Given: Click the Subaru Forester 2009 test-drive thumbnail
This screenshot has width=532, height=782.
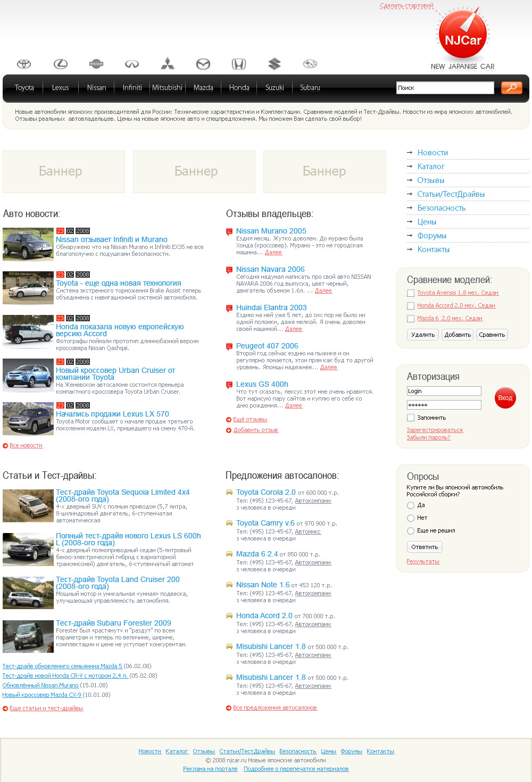Looking at the screenshot, I should click(x=28, y=636).
